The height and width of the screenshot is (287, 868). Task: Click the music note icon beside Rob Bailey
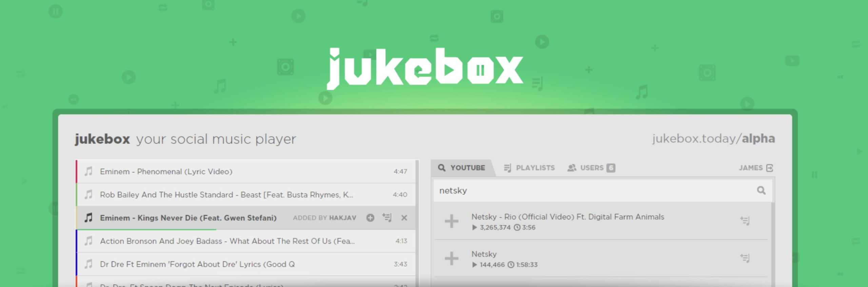coord(88,194)
